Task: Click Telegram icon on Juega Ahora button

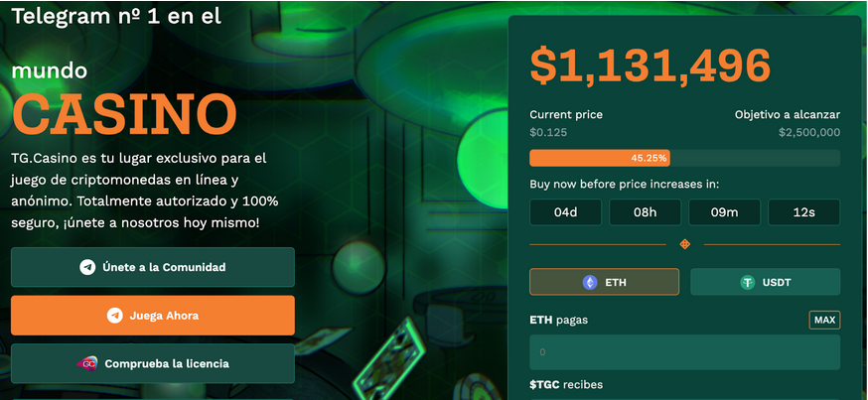Action: (115, 316)
